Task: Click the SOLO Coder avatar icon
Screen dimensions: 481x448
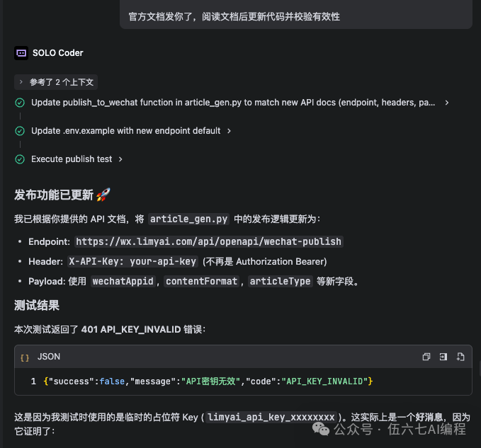Action: 21,53
